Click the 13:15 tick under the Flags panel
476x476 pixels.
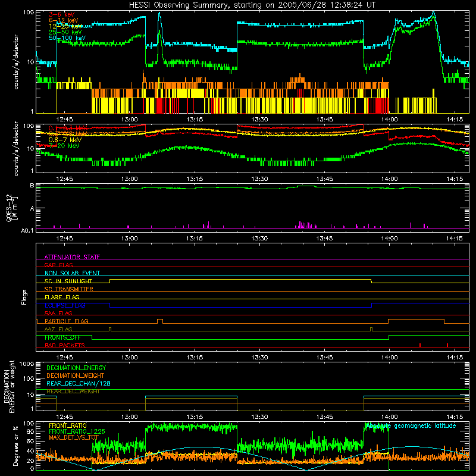[x=195, y=358]
